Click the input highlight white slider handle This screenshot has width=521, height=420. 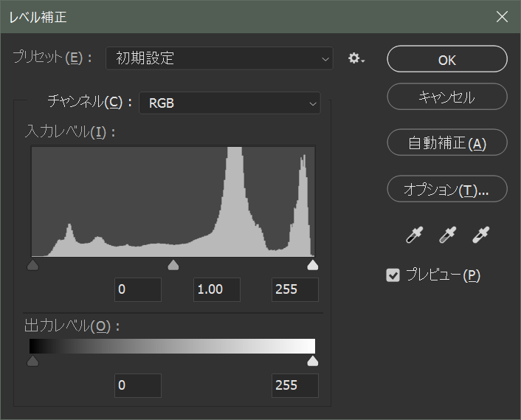[x=313, y=265]
